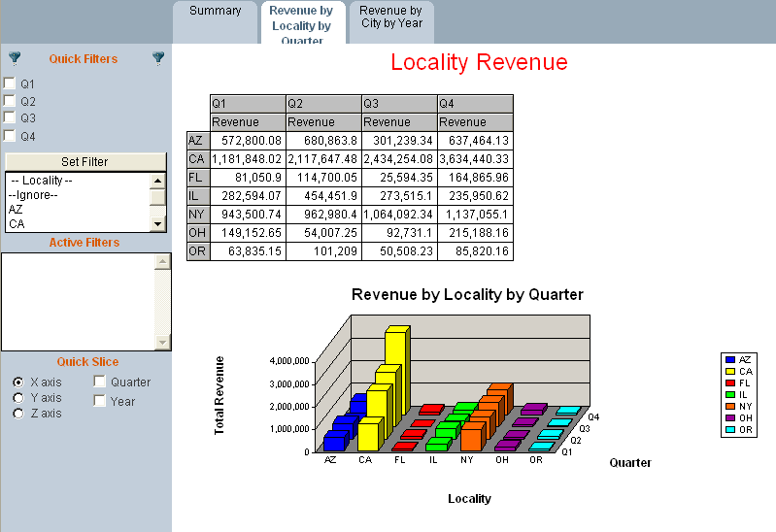Click the OH row header in table
Image resolution: width=776 pixels, height=532 pixels.
198,233
